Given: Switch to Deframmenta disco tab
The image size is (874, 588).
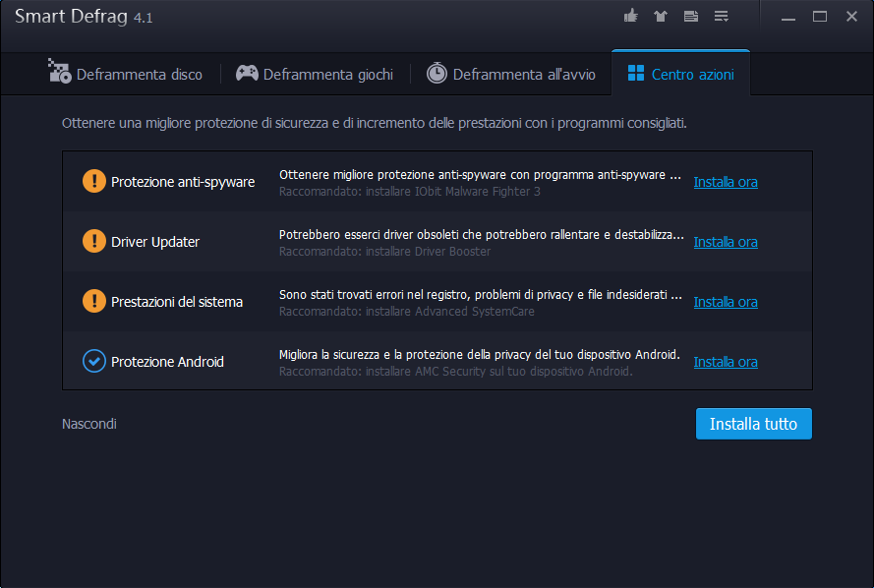Looking at the screenshot, I should 126,74.
